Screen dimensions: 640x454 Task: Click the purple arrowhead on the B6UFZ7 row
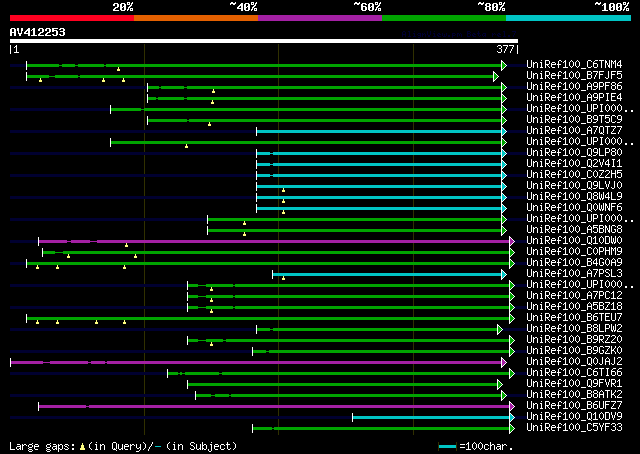(512, 407)
